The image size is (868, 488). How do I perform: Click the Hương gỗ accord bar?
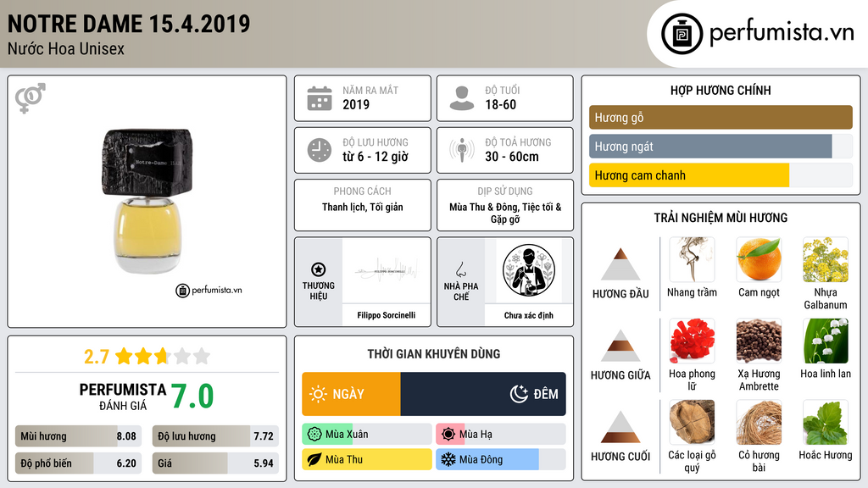(x=721, y=117)
